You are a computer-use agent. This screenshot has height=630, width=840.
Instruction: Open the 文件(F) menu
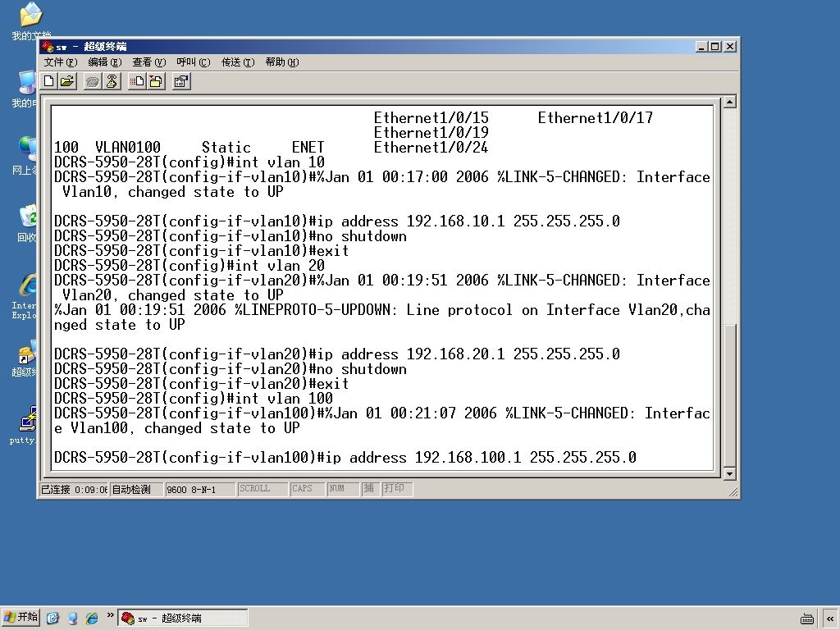(x=61, y=62)
